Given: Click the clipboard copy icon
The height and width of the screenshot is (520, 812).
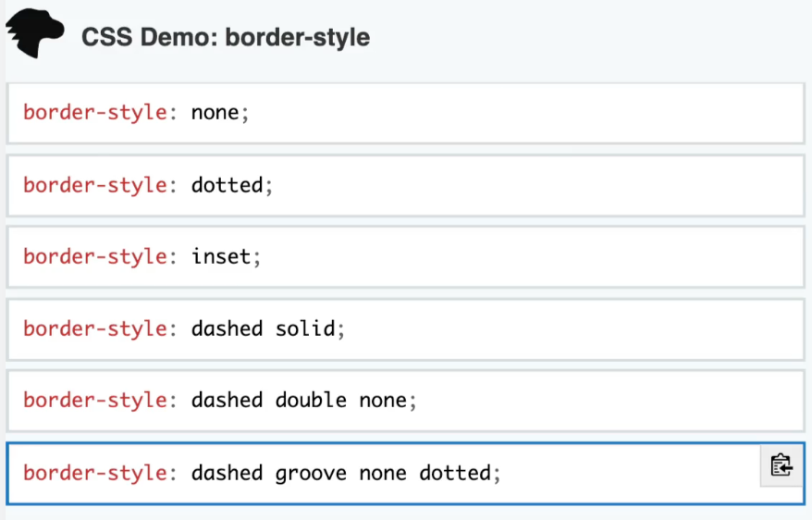Looking at the screenshot, I should (781, 465).
